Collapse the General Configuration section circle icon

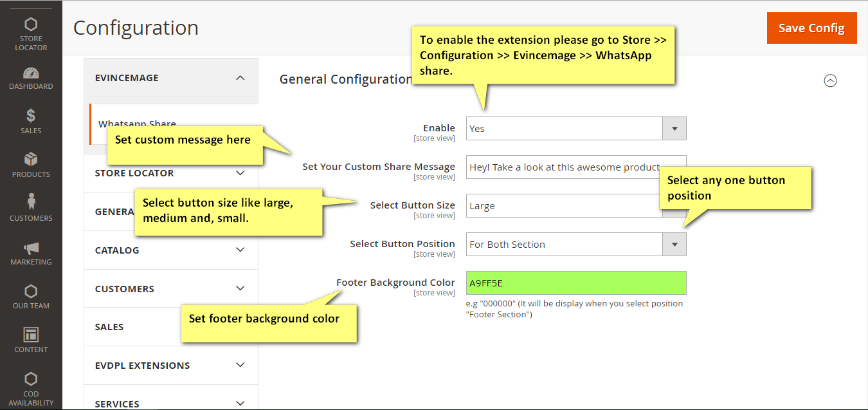click(830, 80)
